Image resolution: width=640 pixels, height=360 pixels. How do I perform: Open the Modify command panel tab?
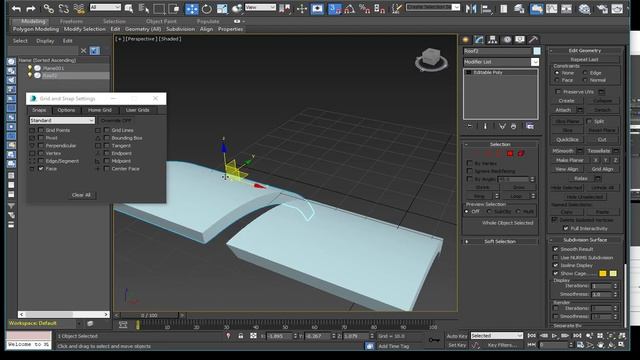(x=479, y=40)
